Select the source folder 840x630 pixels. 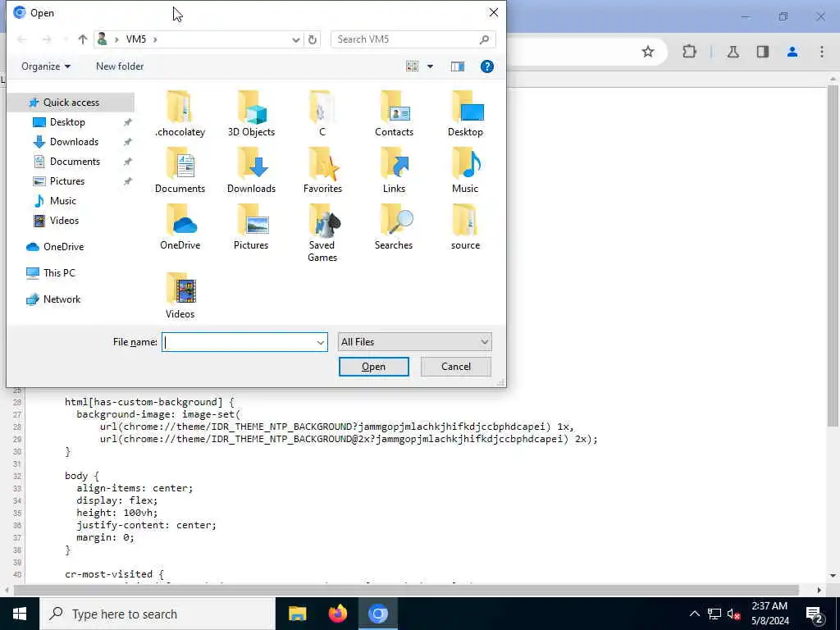pyautogui.click(x=465, y=227)
